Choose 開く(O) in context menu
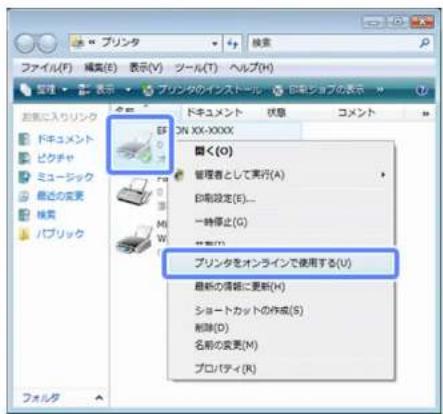 [214, 152]
